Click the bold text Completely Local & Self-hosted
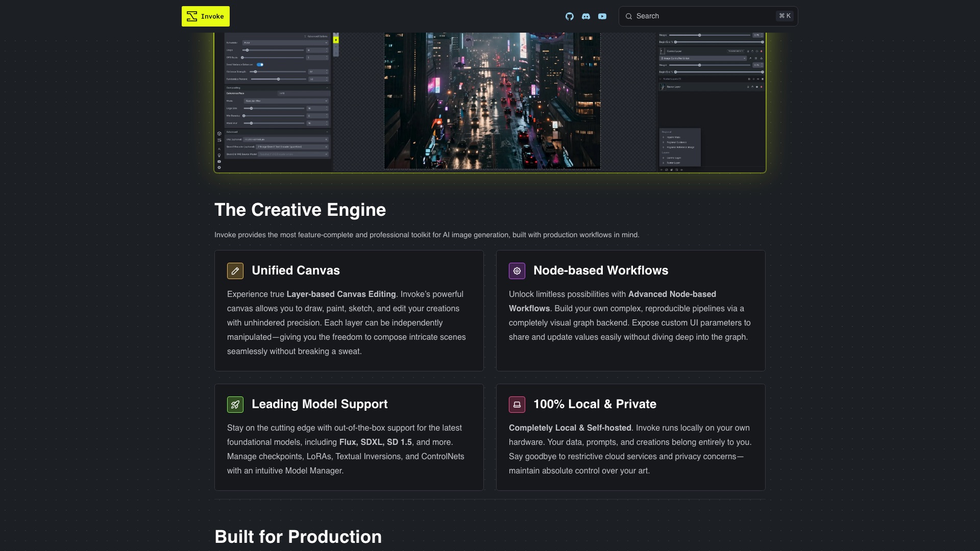This screenshot has width=980, height=551. pos(570,428)
